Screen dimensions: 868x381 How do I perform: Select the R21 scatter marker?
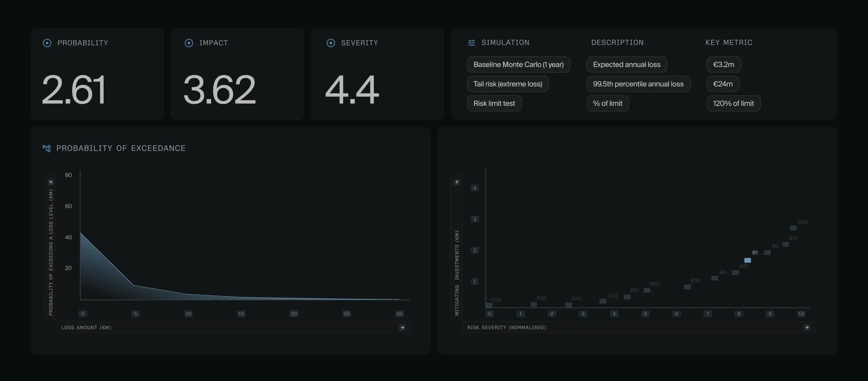tap(736, 272)
